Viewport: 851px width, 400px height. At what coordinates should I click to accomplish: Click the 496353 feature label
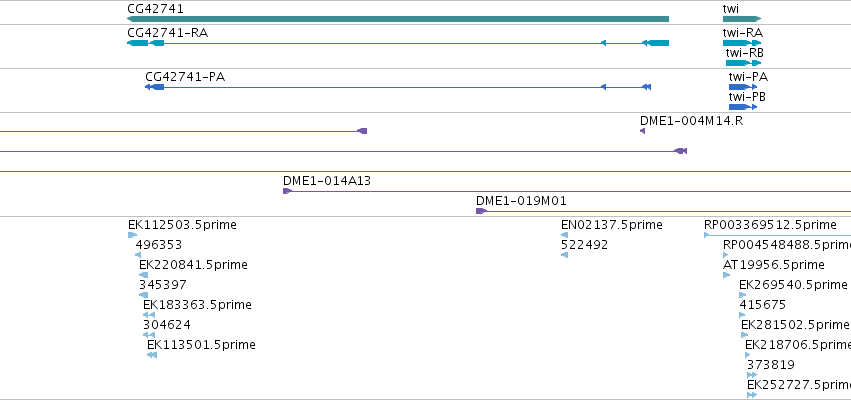(158, 245)
